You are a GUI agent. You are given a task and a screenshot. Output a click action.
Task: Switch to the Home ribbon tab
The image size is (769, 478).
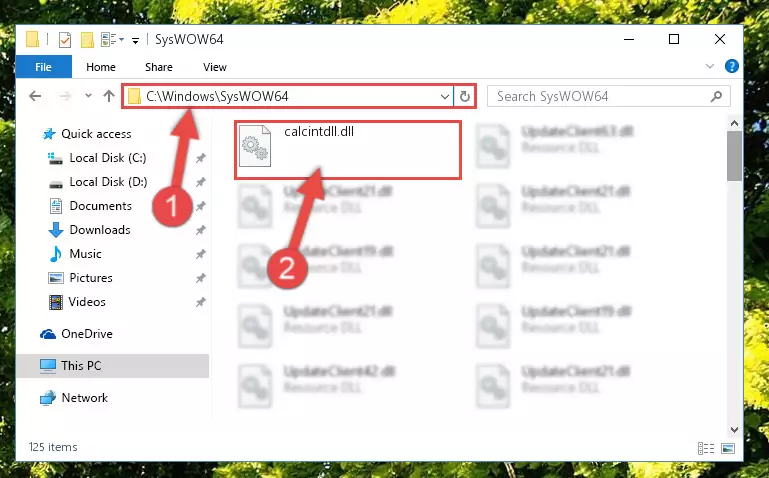(101, 67)
